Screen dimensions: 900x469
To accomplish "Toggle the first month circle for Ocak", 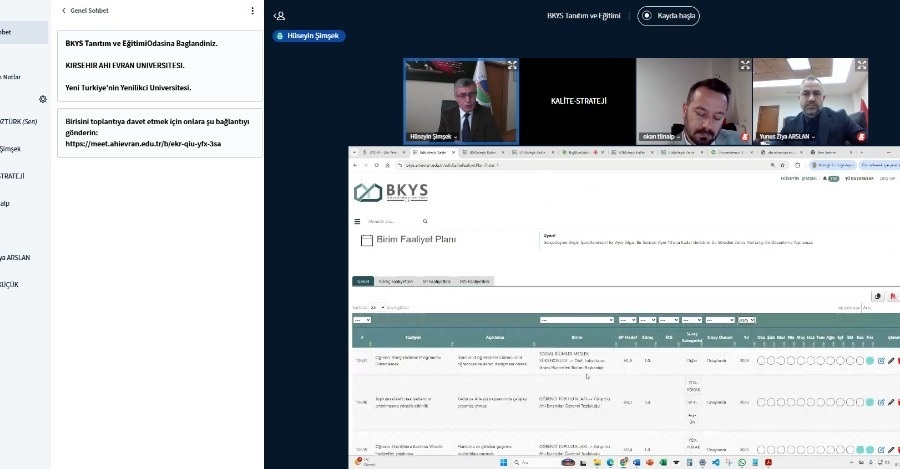I will coord(761,360).
